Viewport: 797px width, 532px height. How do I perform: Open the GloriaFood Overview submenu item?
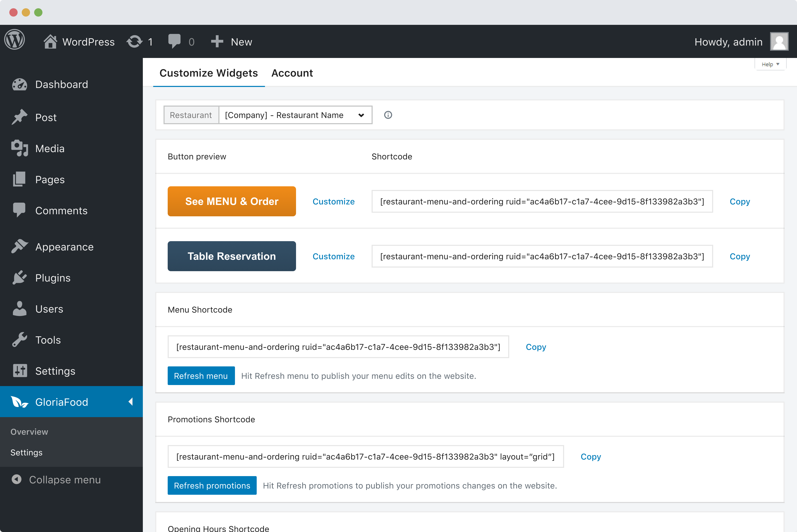[29, 432]
